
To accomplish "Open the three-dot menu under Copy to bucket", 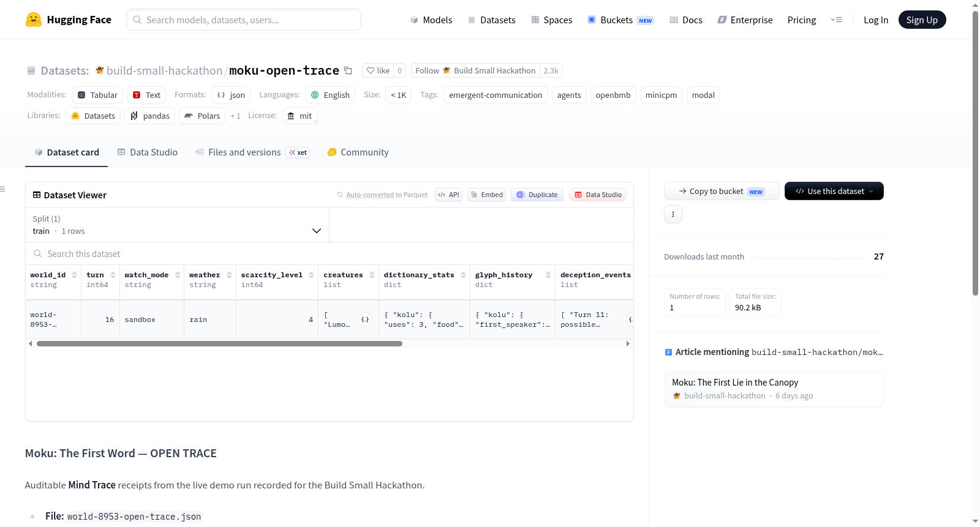I will 673,214.
